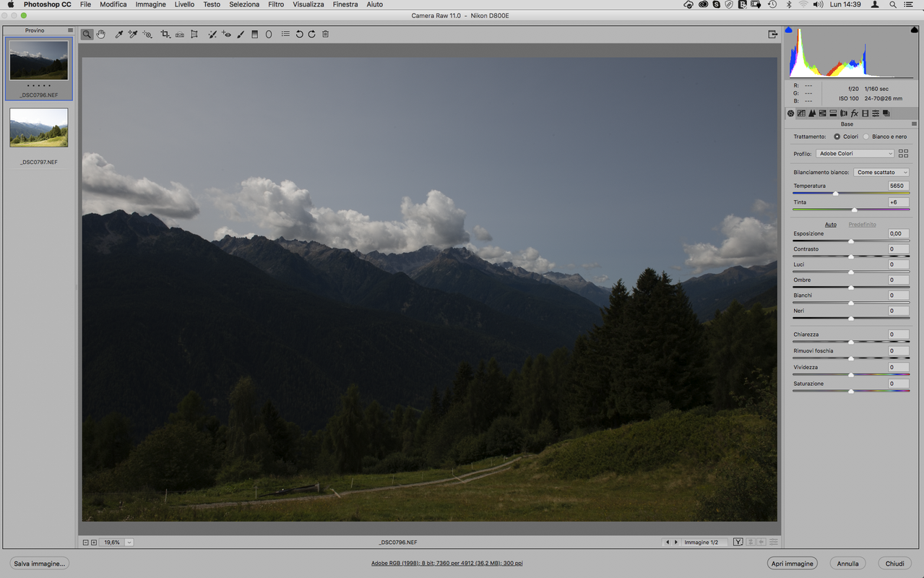Select the Color Sampler tool
The height and width of the screenshot is (578, 924).
pyautogui.click(x=133, y=34)
